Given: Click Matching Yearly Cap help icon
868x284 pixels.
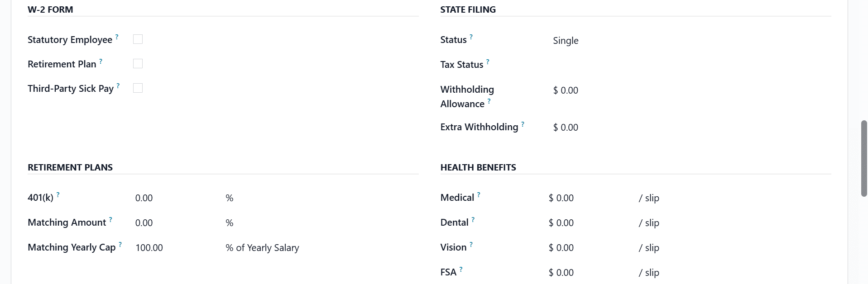Looking at the screenshot, I should [120, 244].
